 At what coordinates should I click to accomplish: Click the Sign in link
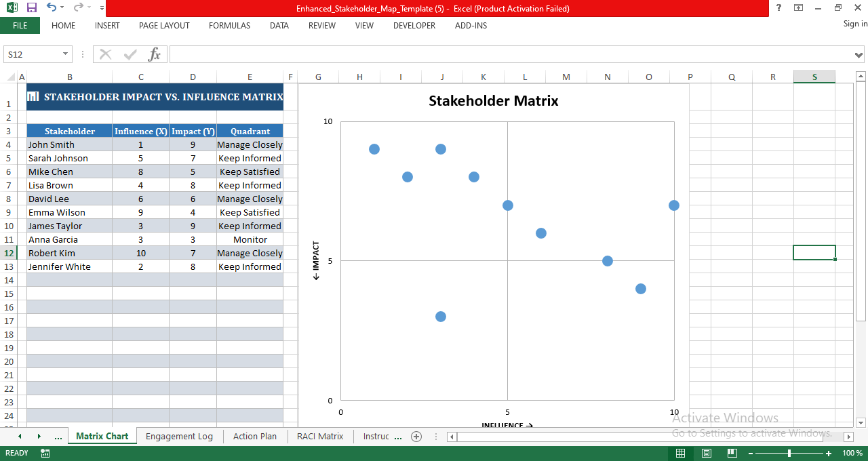coord(855,24)
